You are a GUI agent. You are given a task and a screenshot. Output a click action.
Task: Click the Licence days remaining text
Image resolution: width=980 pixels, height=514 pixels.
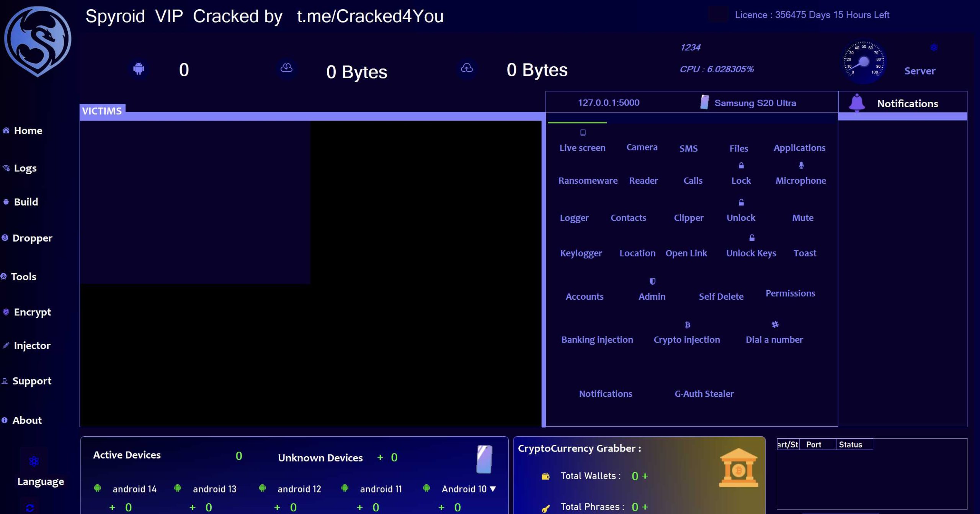812,15
